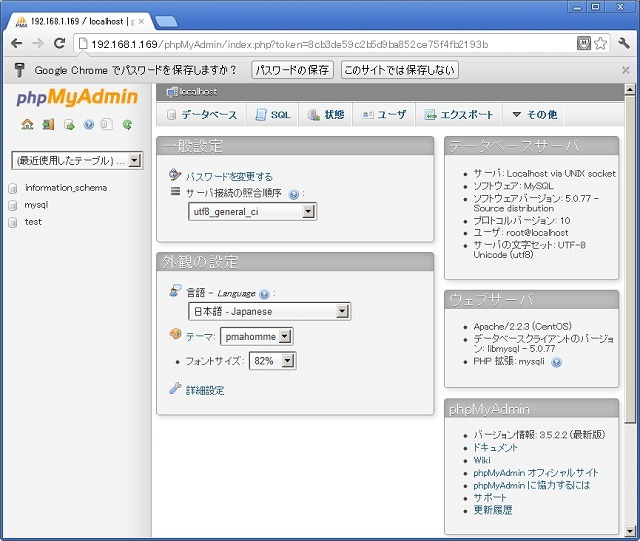Screen dimensions: 640x541
Task: Click the 外観の設定 panel header
Action: (295, 262)
